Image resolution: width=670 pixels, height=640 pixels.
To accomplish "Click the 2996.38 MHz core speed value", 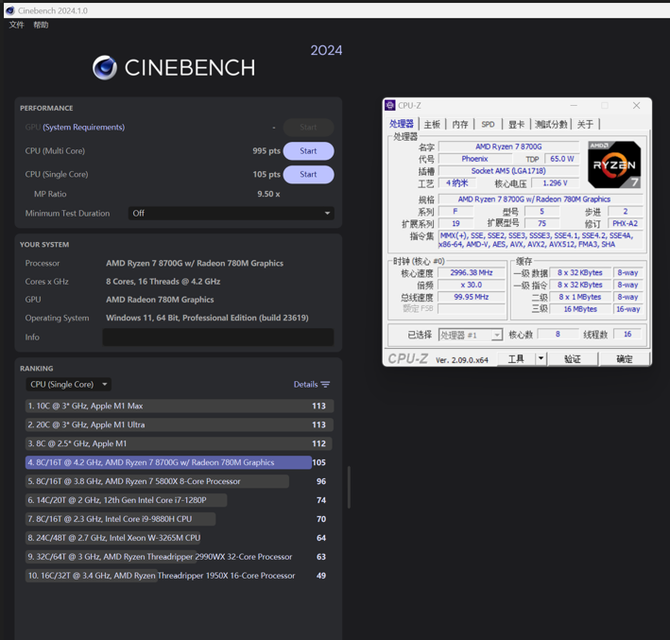I will 471,273.
